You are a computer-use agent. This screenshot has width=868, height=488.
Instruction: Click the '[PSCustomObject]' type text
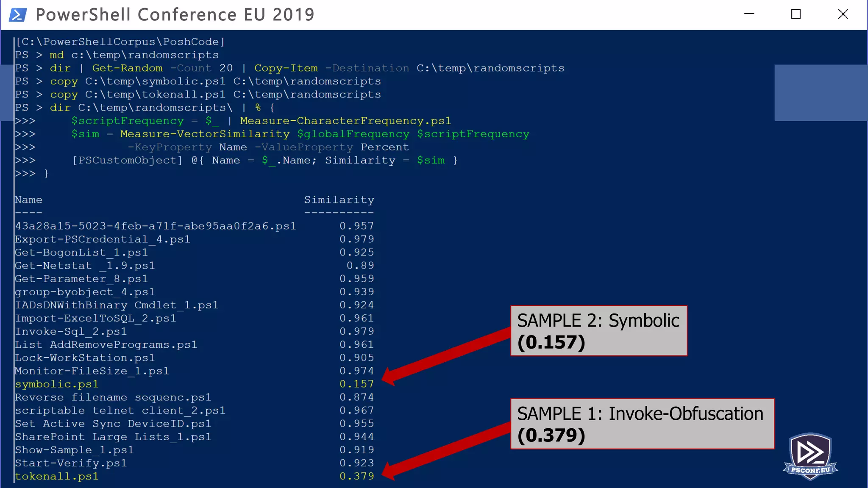(127, 160)
